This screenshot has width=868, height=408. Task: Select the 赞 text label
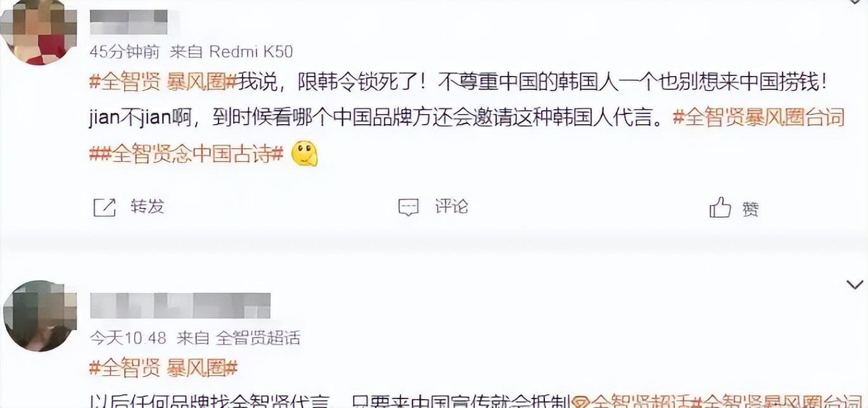[751, 208]
